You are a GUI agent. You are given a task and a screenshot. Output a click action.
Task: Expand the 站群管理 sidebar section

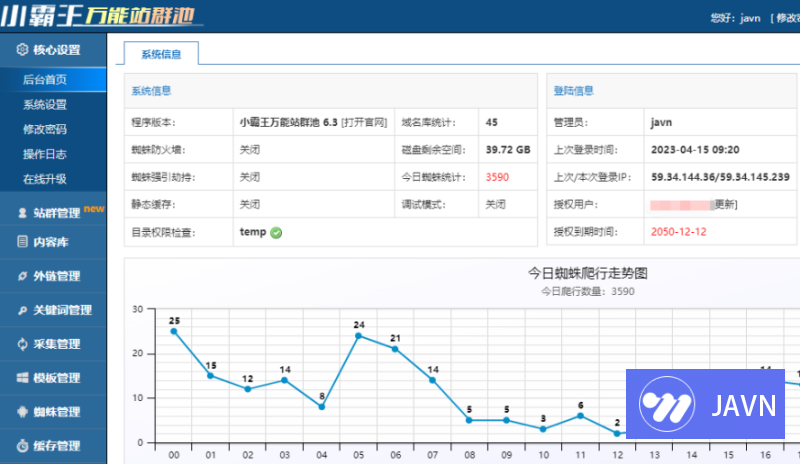coord(56,213)
